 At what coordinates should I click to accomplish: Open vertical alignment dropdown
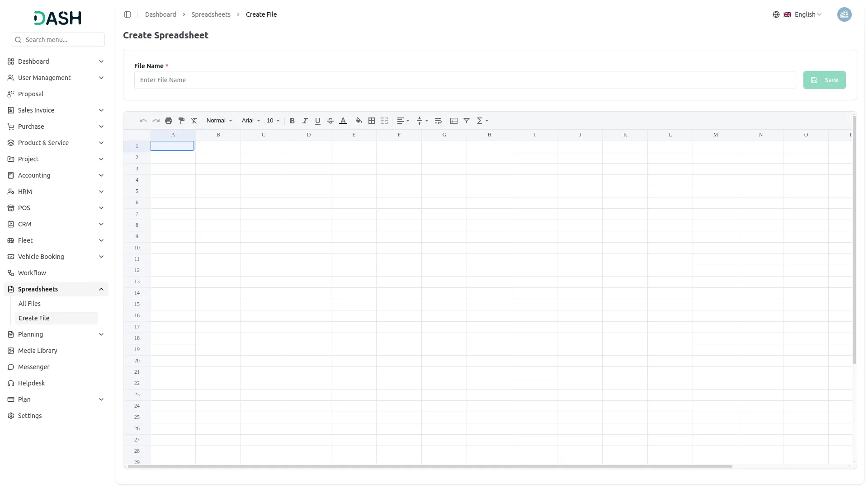(x=422, y=121)
